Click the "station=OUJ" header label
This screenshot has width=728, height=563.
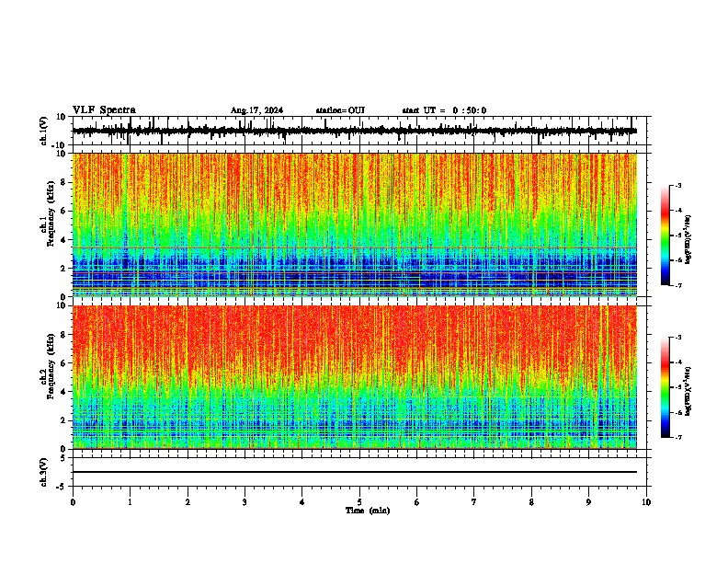coord(340,110)
